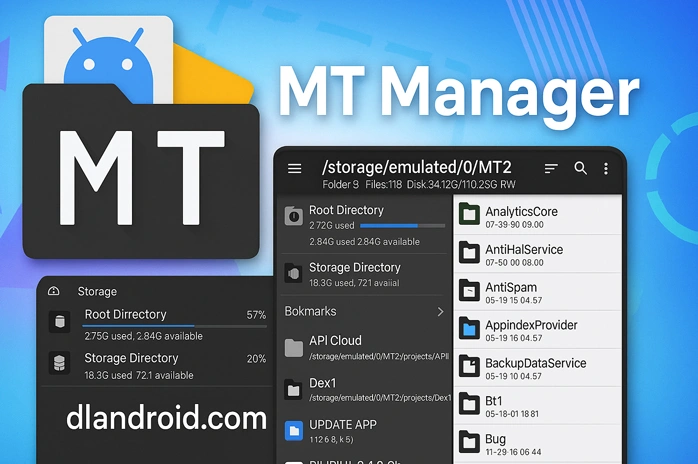Click the Dex1 folder icon
698x464 pixels.
(x=293, y=390)
